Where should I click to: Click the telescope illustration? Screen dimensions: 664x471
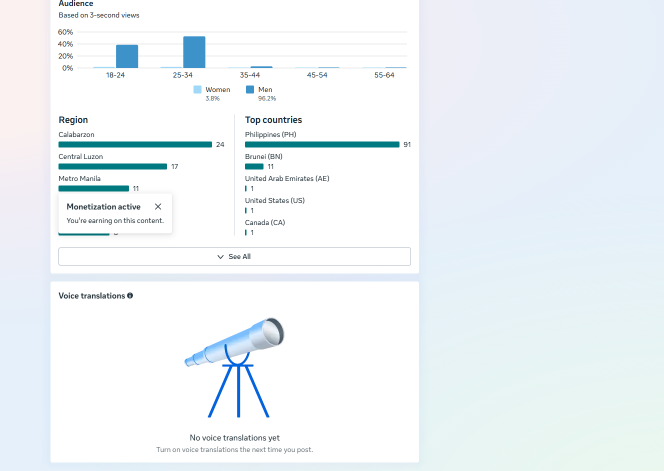[x=234, y=368]
